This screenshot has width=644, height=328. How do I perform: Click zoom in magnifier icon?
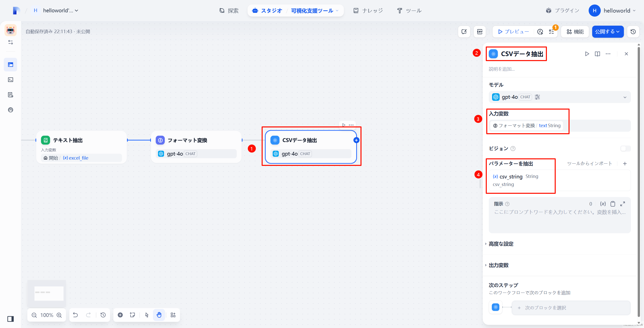(x=59, y=315)
